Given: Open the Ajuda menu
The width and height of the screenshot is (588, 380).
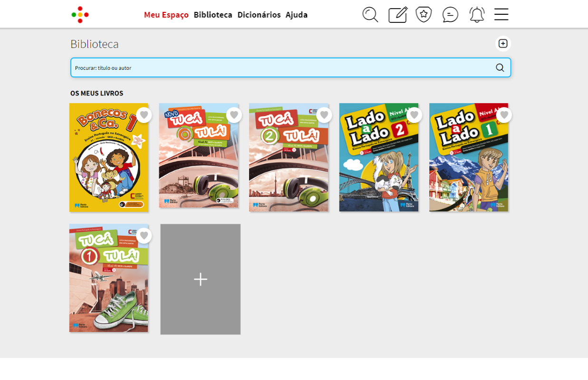Looking at the screenshot, I should [297, 15].
